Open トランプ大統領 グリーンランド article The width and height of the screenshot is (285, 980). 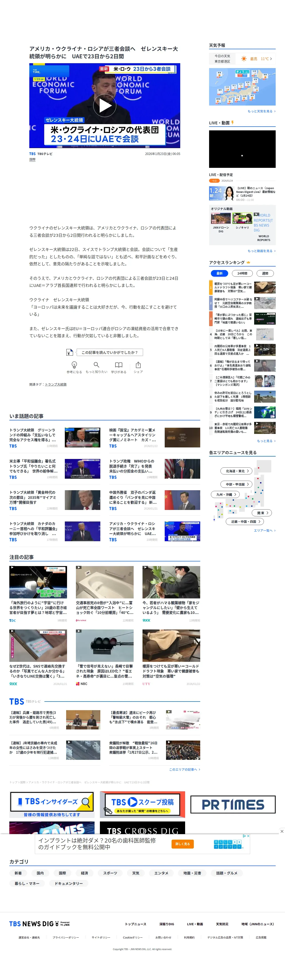click(x=55, y=437)
